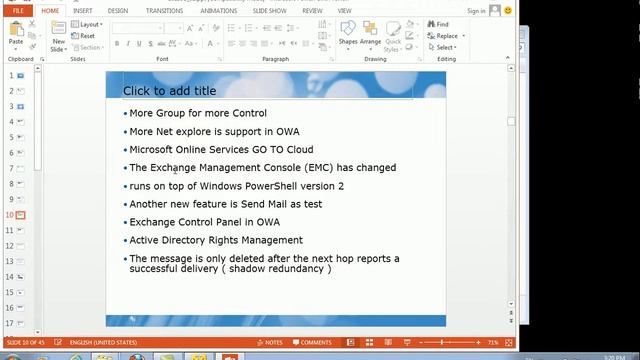This screenshot has height=360, width=640.
Task: Click the zoom out minus button
Action: [x=421, y=342]
